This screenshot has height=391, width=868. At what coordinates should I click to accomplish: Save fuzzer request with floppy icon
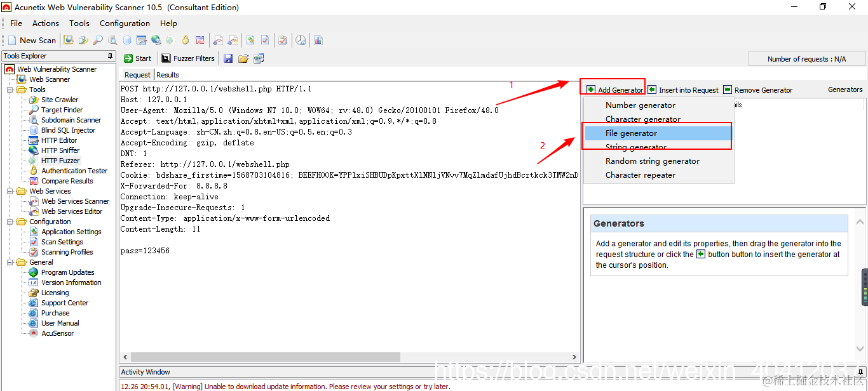pyautogui.click(x=228, y=58)
